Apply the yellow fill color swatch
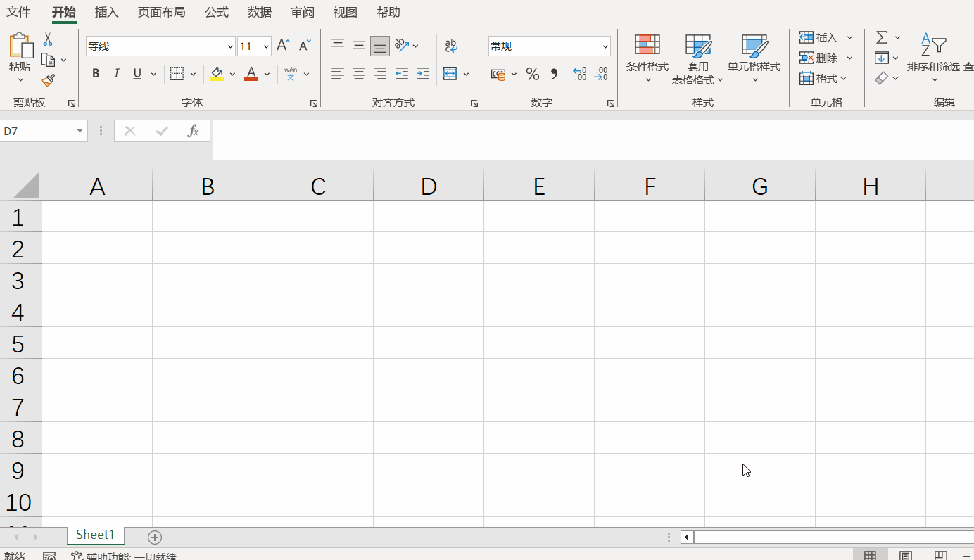Screen dimensions: 974x560 (x=217, y=74)
